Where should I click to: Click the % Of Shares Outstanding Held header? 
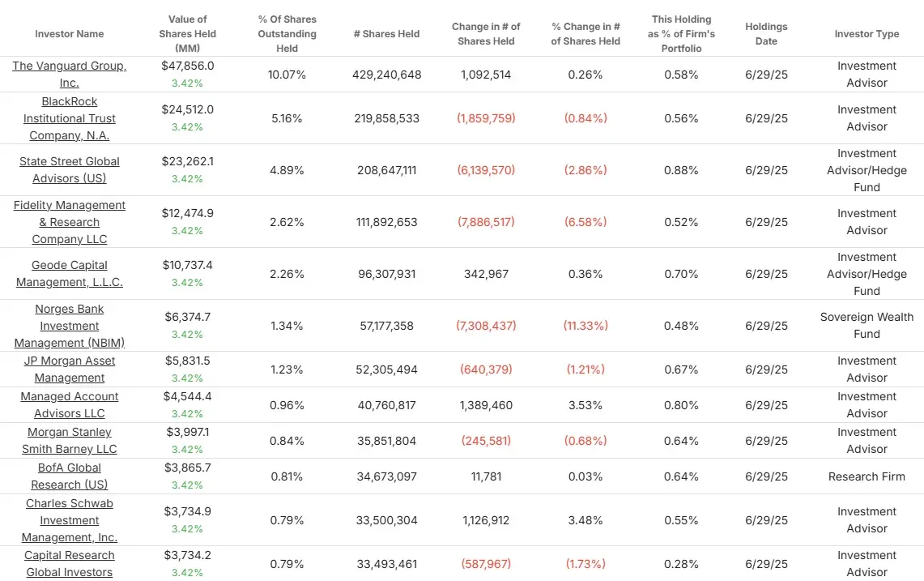click(287, 34)
